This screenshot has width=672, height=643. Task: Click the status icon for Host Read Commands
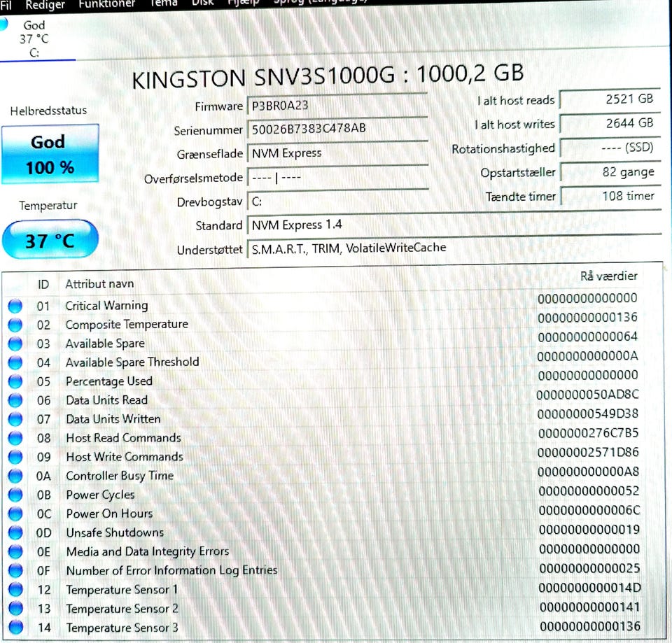pos(15,438)
